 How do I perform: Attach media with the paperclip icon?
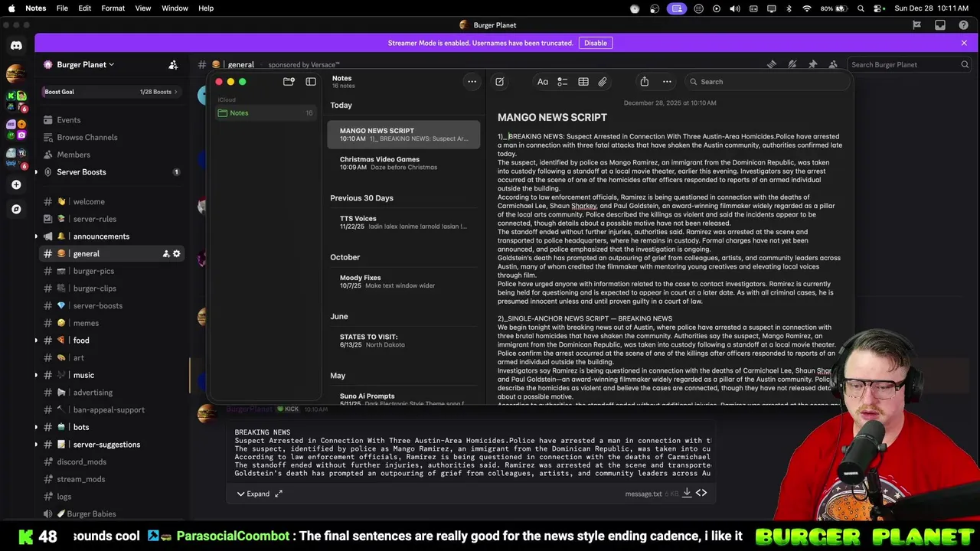coord(603,82)
